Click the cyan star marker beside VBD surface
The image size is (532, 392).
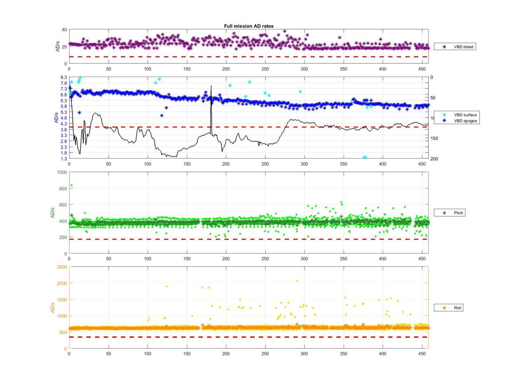point(444,115)
